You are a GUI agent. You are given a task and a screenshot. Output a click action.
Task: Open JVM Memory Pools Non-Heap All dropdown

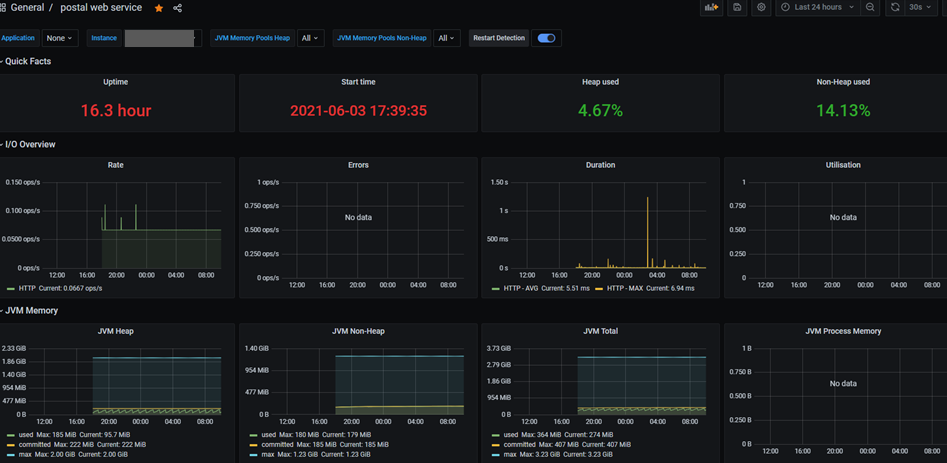click(x=447, y=38)
